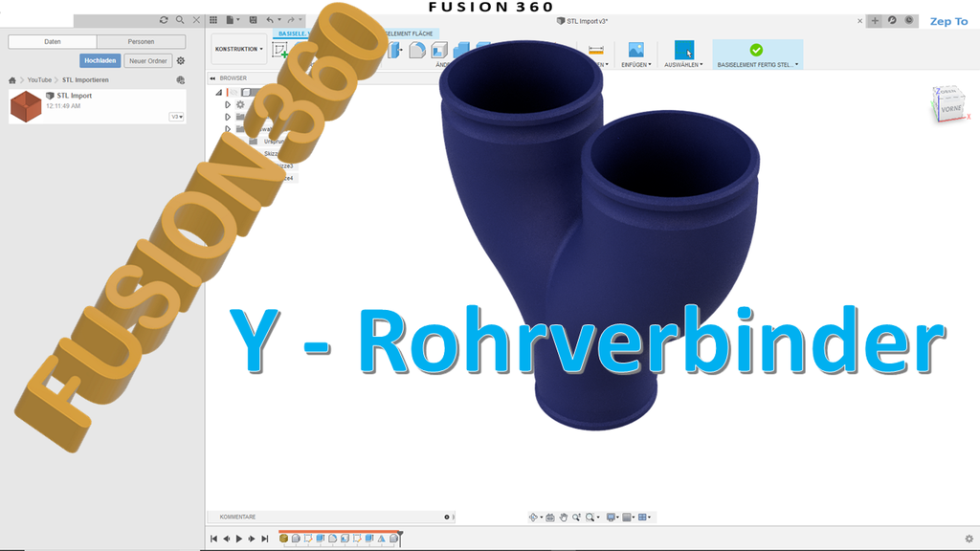Save the document with disk icon
The height and width of the screenshot is (551, 980).
point(253,20)
